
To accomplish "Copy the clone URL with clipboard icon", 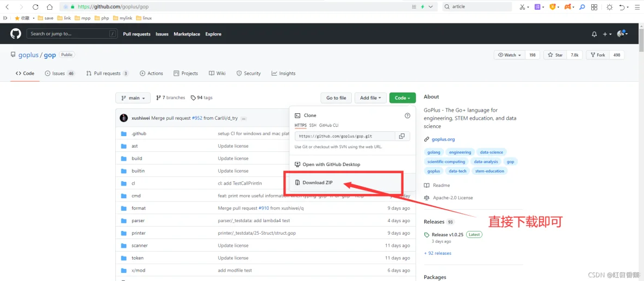I will pyautogui.click(x=401, y=136).
